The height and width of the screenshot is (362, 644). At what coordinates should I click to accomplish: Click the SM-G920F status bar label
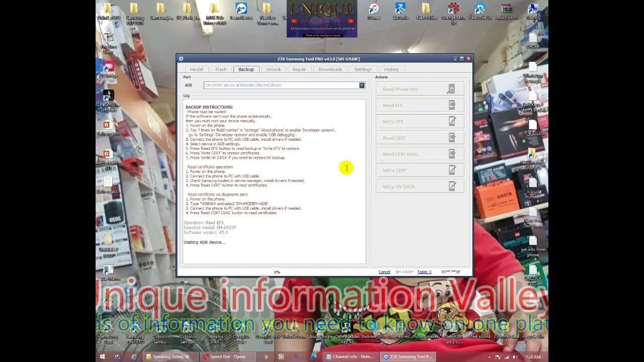click(404, 272)
